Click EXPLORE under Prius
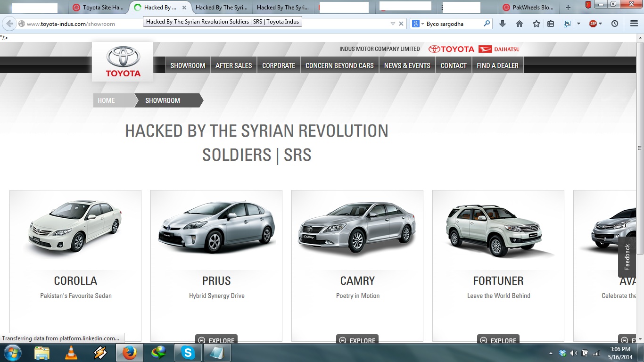This screenshot has width=644, height=362. (216, 340)
